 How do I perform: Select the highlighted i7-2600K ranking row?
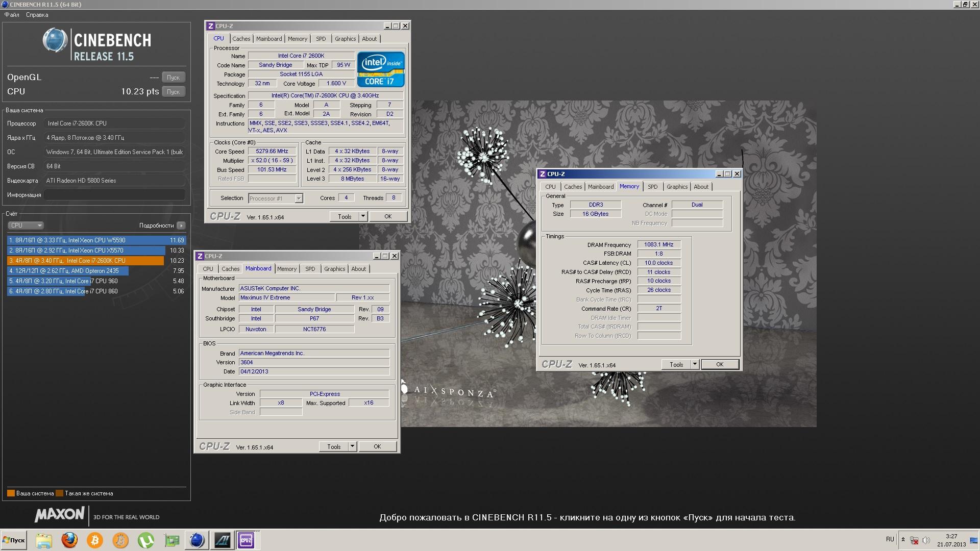point(96,261)
